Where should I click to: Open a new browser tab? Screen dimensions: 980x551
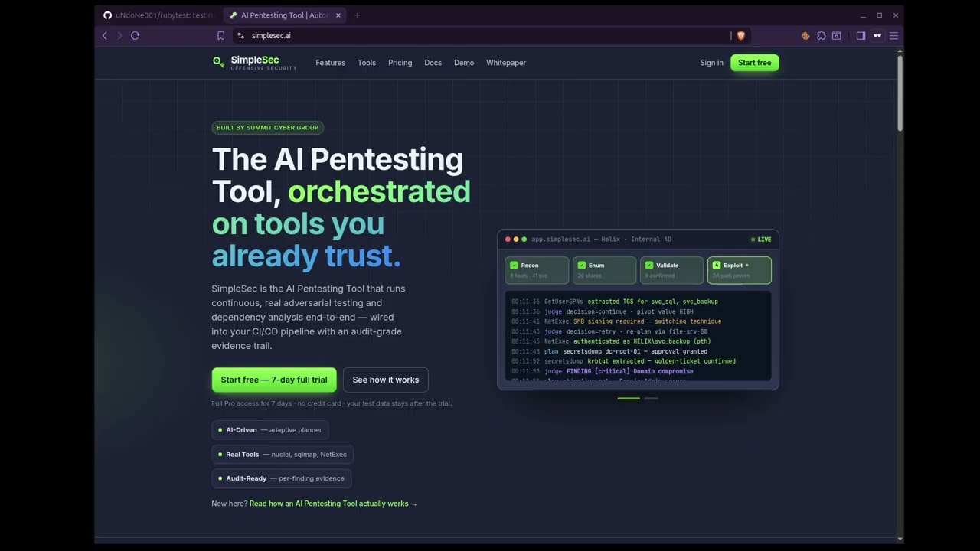357,15
